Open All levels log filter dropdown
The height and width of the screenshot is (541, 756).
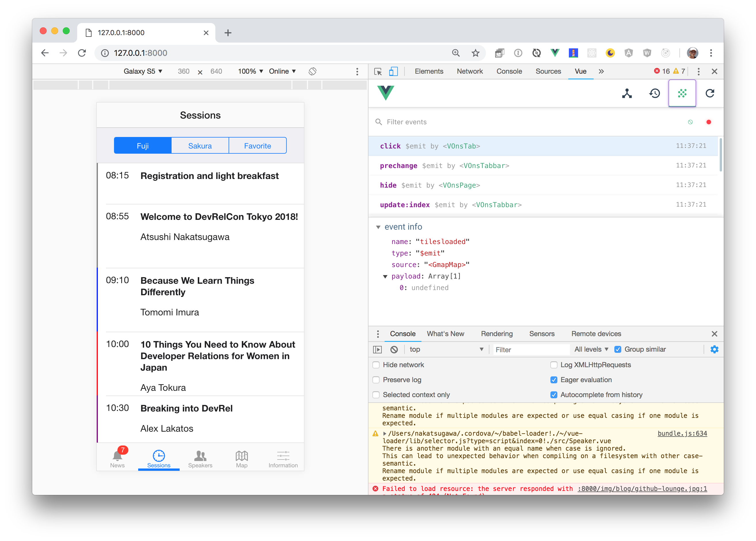click(591, 349)
